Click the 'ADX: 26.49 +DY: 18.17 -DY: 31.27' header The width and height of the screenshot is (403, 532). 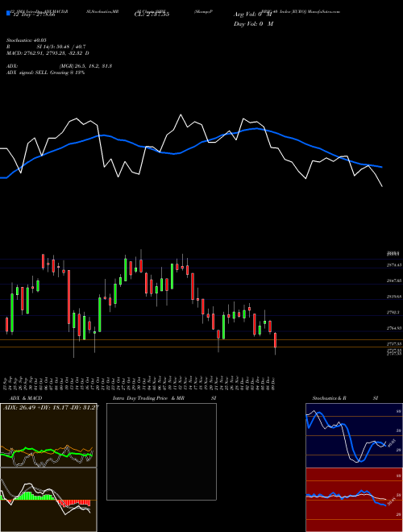[51, 407]
